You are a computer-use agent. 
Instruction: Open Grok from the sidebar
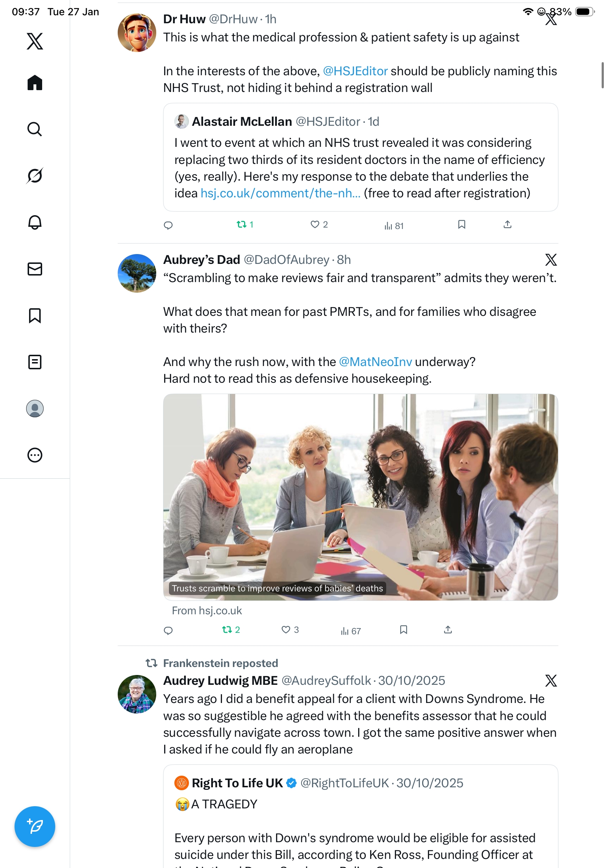coord(35,176)
